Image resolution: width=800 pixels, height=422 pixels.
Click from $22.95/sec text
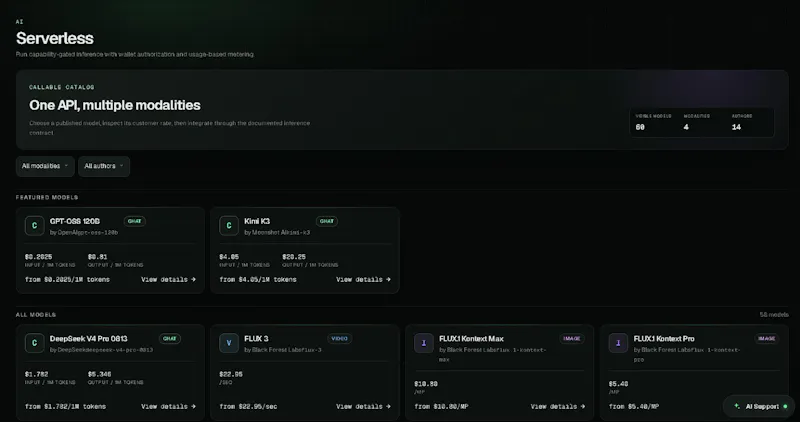coord(248,407)
